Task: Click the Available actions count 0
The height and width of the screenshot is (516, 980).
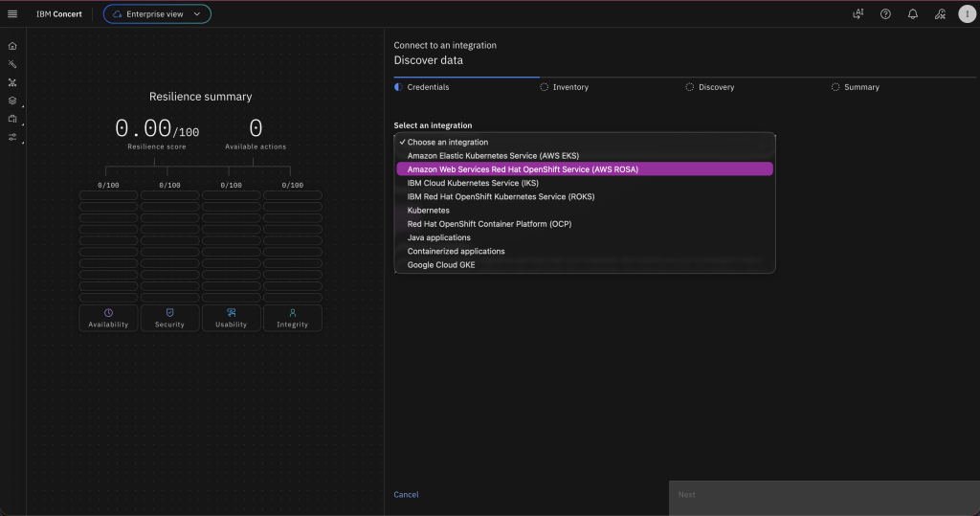Action: point(256,129)
